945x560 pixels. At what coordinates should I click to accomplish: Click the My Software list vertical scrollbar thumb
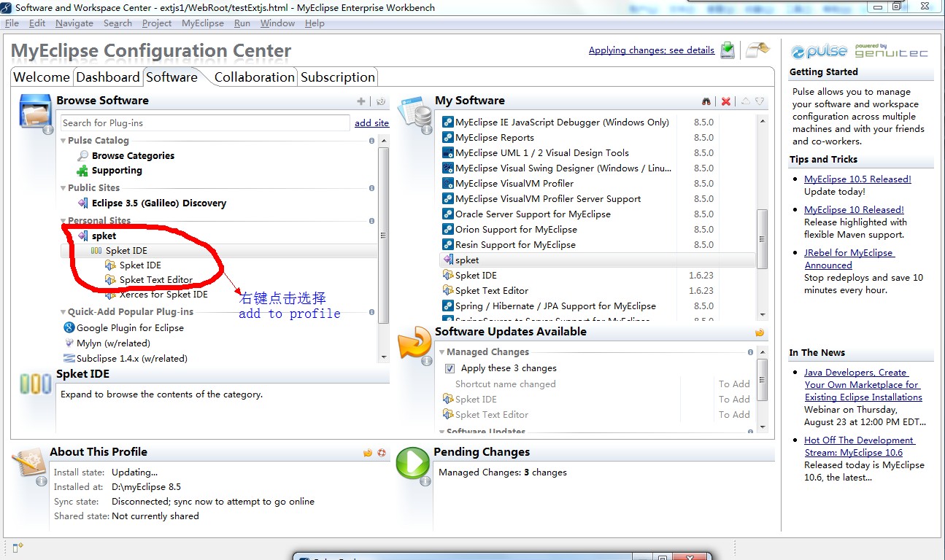coord(762,239)
